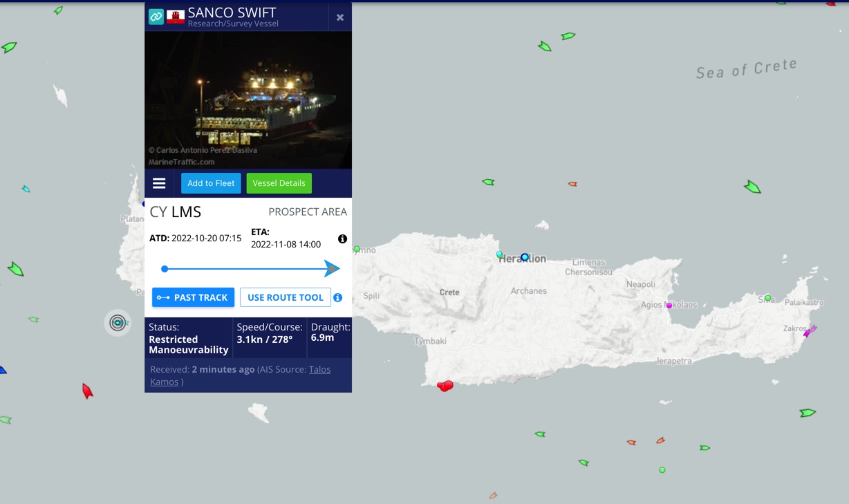Open the hamburger menu in vessel popup
849x504 pixels.
click(159, 183)
